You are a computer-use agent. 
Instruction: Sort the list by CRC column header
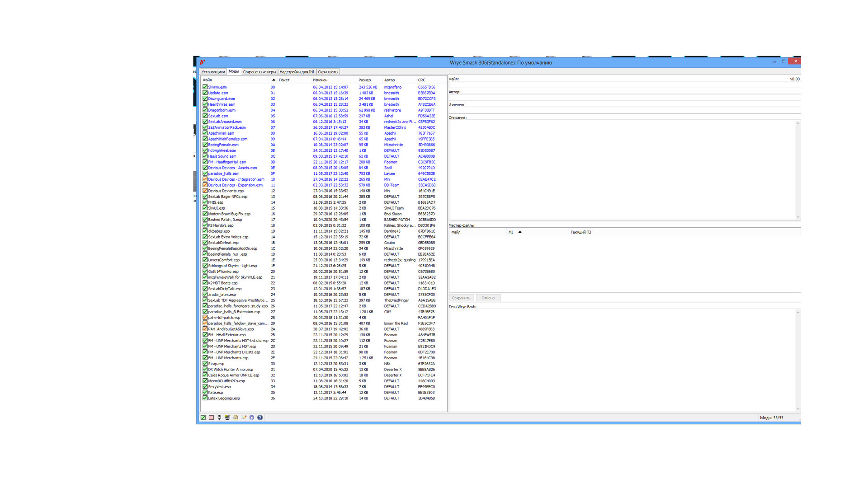422,80
